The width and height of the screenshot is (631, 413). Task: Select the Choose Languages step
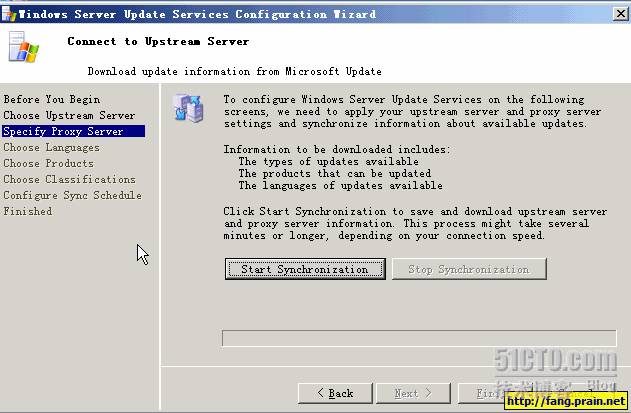click(x=52, y=148)
